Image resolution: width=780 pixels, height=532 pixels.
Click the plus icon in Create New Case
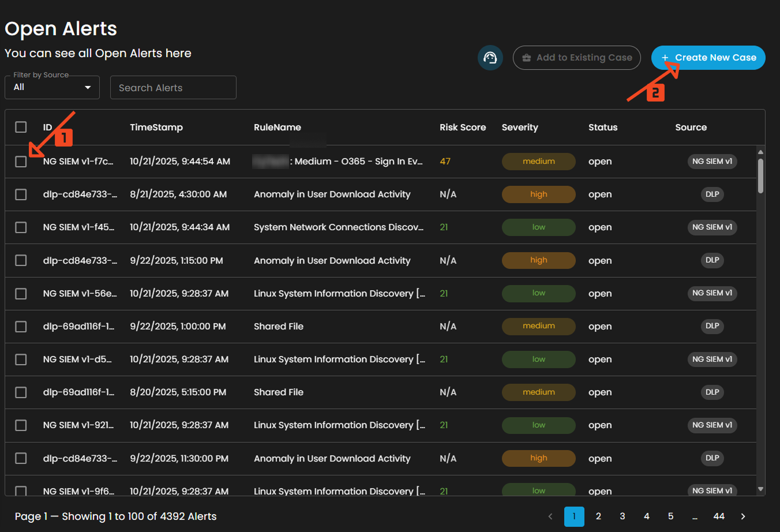click(665, 58)
